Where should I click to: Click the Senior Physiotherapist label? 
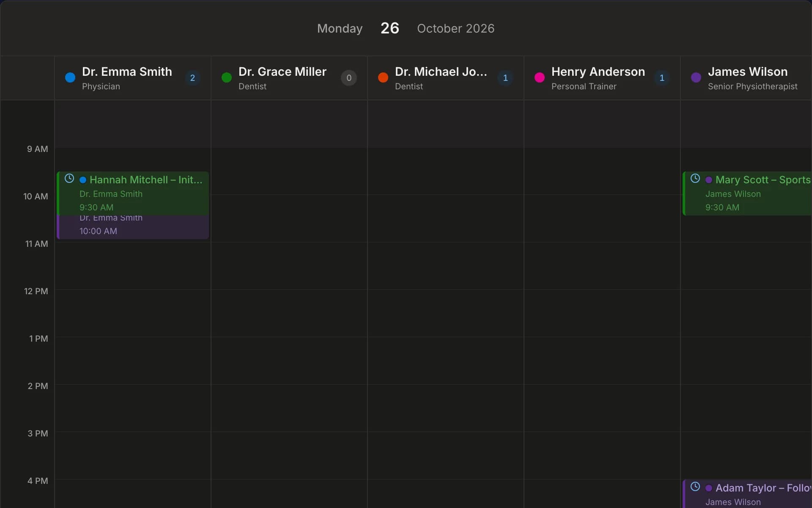753,86
